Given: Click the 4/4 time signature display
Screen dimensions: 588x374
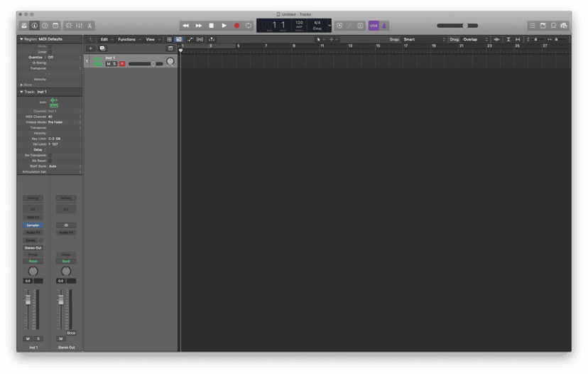Looking at the screenshot, I should (317, 23).
